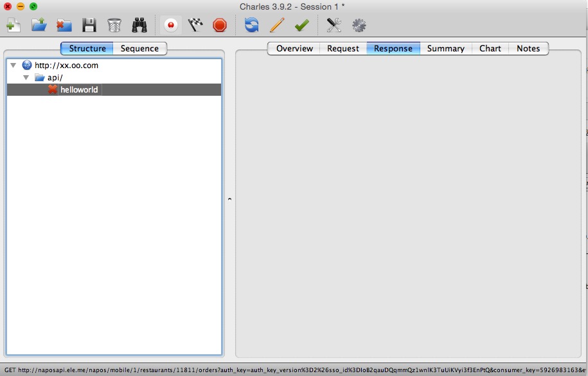
Task: Repeat the selected request icon
Action: pos(252,25)
